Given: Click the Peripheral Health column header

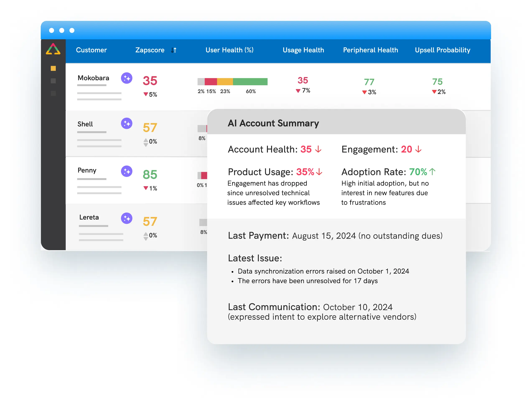Looking at the screenshot, I should (x=370, y=50).
